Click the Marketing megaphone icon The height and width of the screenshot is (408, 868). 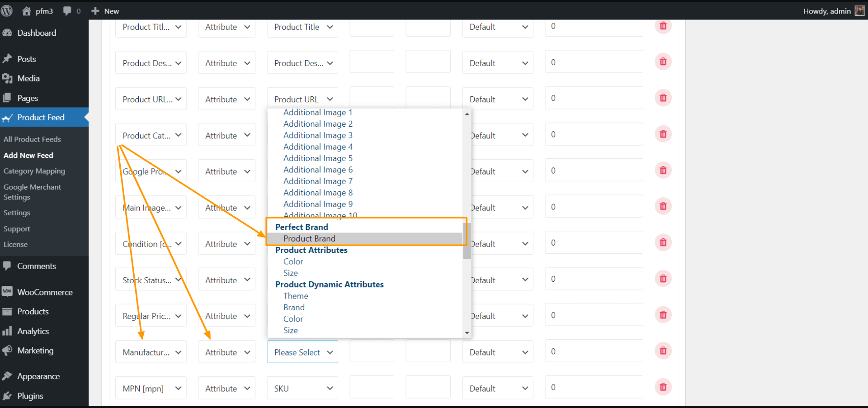(7, 351)
